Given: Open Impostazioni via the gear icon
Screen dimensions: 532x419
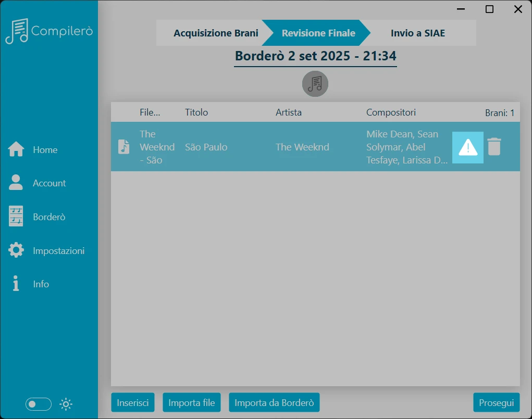Looking at the screenshot, I should coord(16,250).
